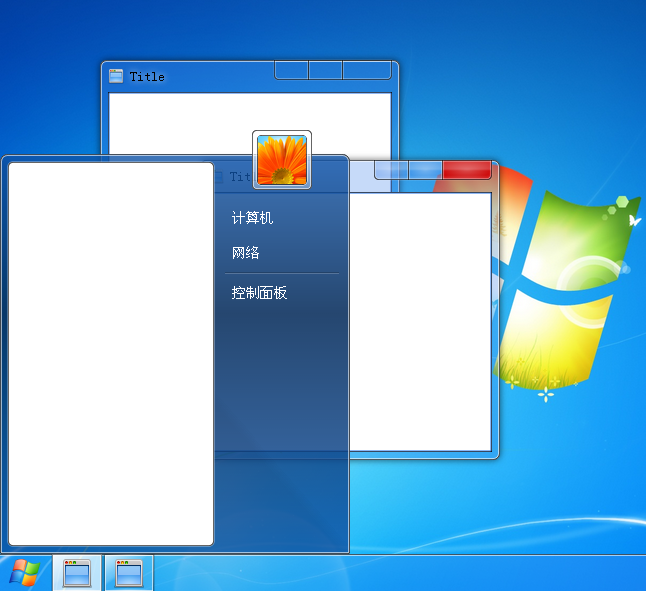This screenshot has height=591, width=646.
Task: Click the window icon beside the back window's Title
Action: (116, 76)
